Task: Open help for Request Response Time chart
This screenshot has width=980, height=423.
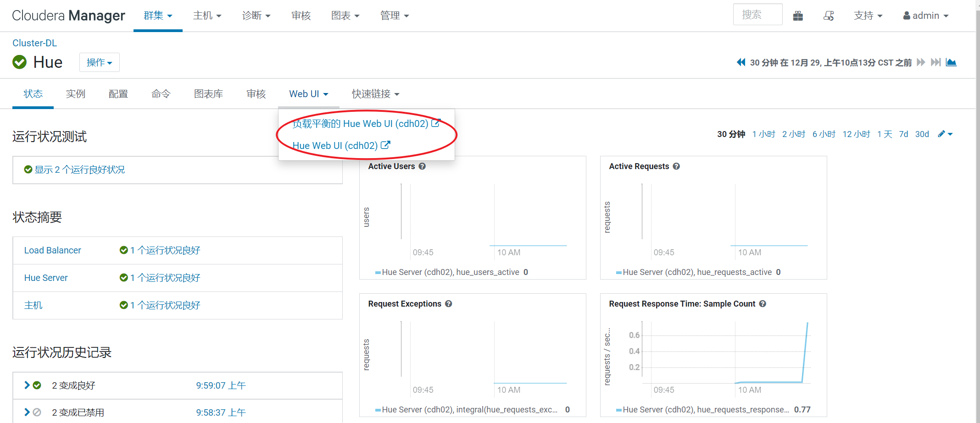Action: pyautogui.click(x=763, y=304)
